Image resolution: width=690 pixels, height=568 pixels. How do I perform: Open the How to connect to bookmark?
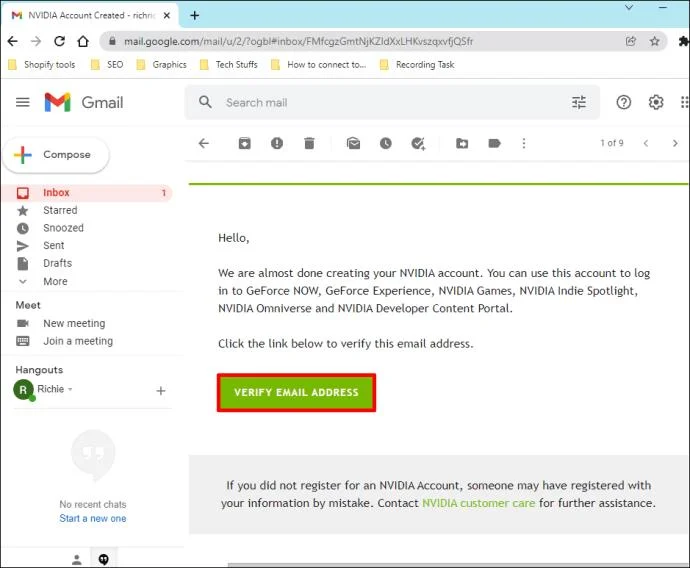319,65
